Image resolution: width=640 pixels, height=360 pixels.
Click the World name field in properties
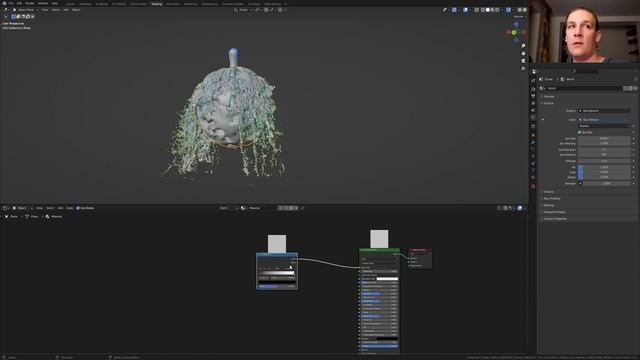click(x=584, y=88)
